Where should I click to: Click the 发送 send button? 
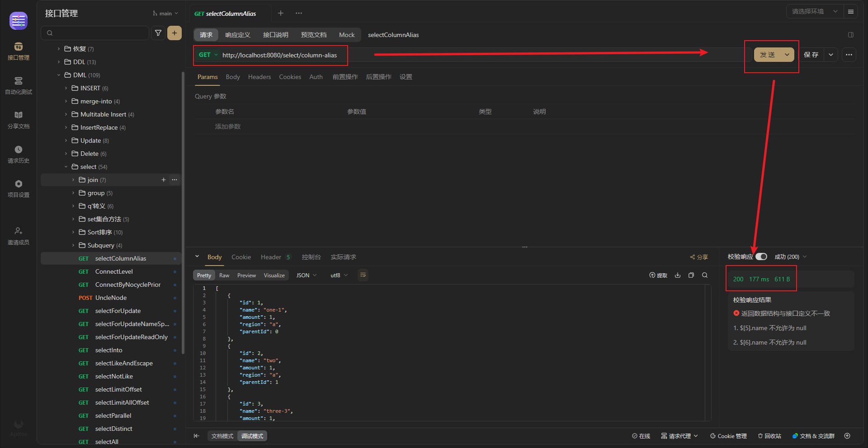point(768,55)
